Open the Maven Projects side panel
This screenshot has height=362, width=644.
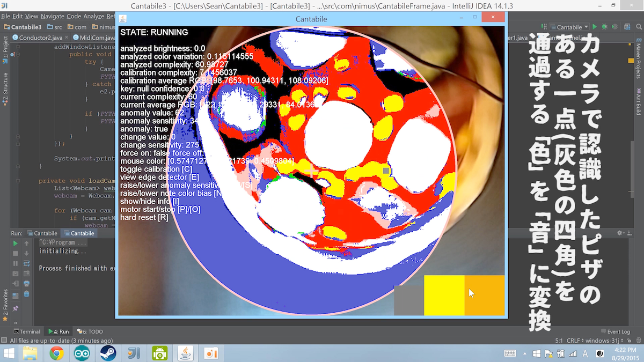coord(639,58)
